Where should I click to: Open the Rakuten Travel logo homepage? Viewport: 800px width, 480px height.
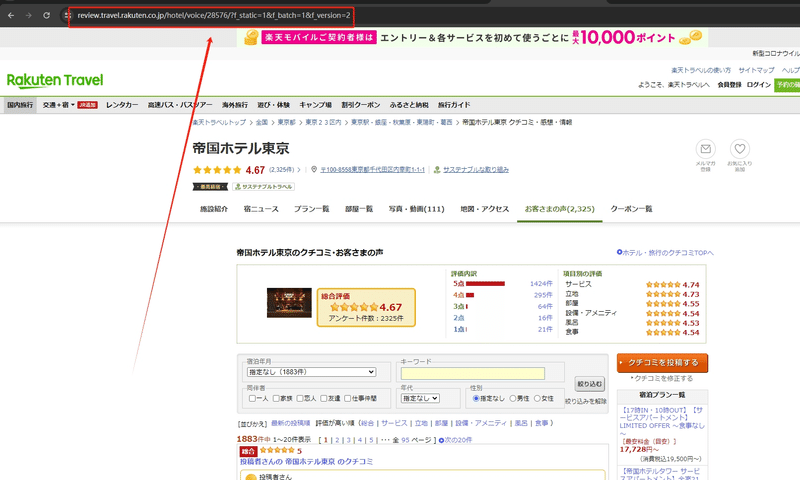55,80
